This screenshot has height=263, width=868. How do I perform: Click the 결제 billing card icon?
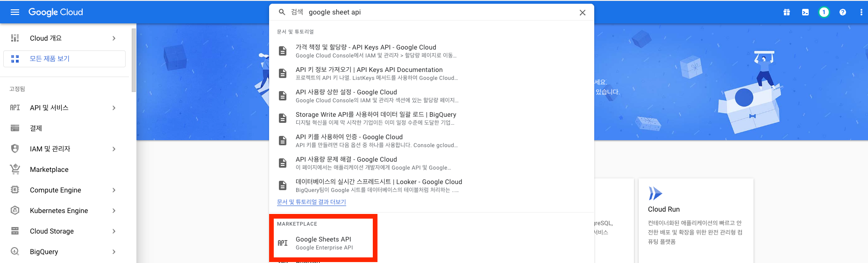point(15,128)
